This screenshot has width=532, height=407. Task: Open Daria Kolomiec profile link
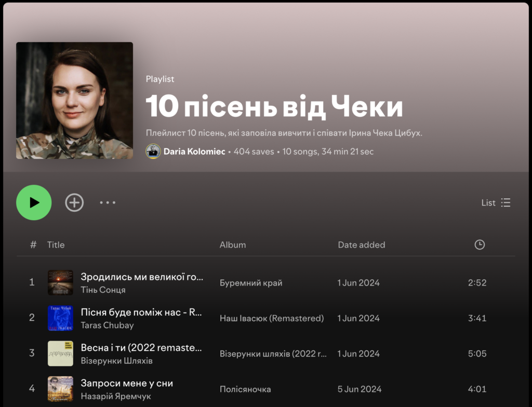(x=194, y=152)
